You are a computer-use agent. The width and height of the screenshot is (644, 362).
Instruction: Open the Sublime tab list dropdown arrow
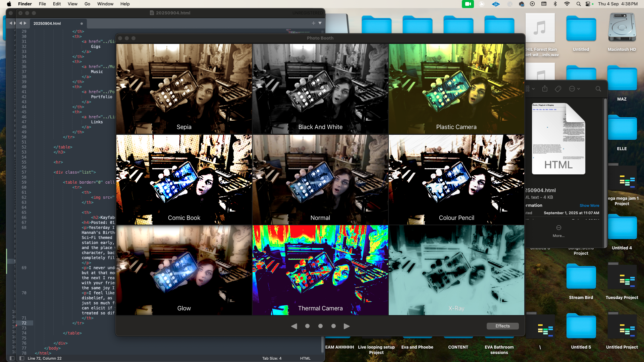(320, 23)
